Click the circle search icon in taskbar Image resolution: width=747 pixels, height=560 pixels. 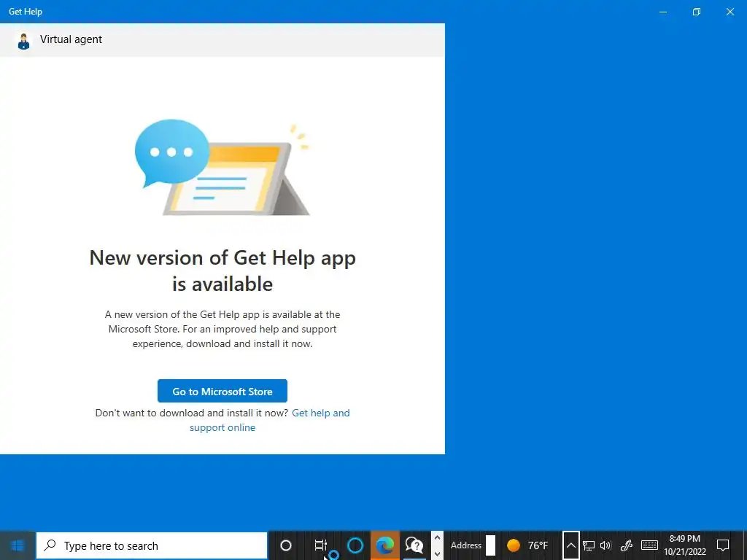point(286,545)
